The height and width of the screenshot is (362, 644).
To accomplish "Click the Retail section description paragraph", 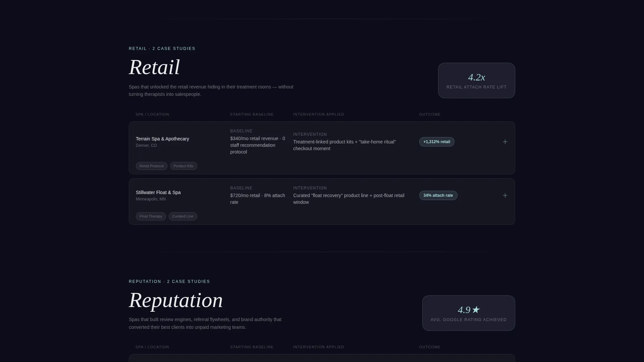I will (211, 90).
